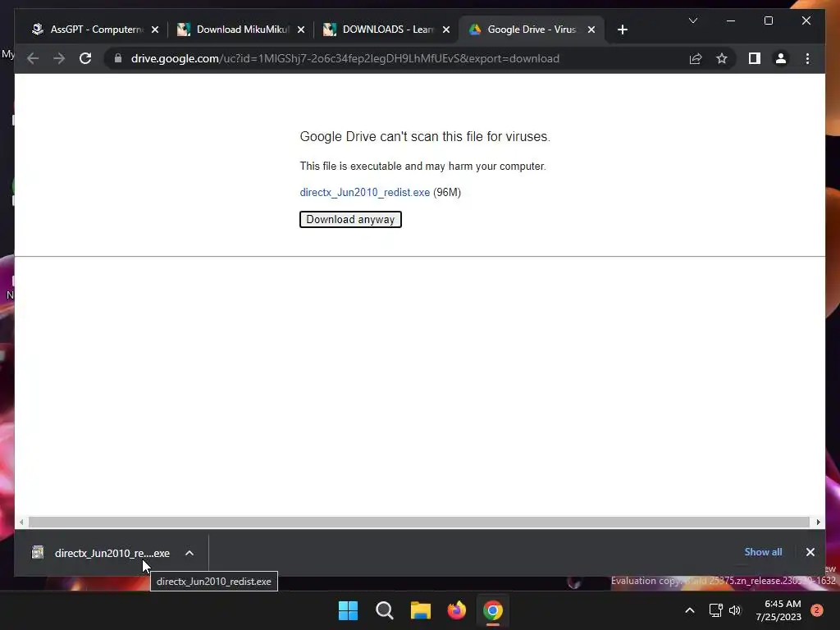Launch Firefox from taskbar
The image size is (840, 630).
[456, 610]
